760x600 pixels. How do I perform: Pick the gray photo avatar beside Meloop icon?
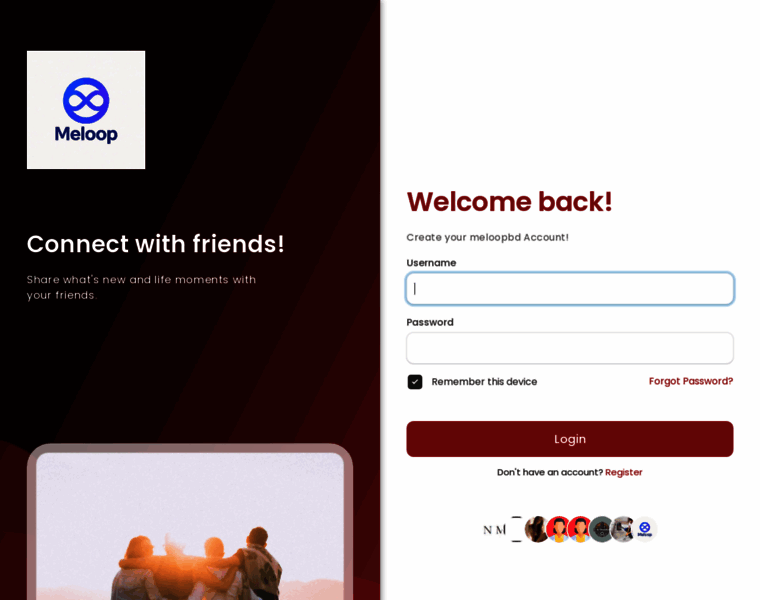point(623,529)
